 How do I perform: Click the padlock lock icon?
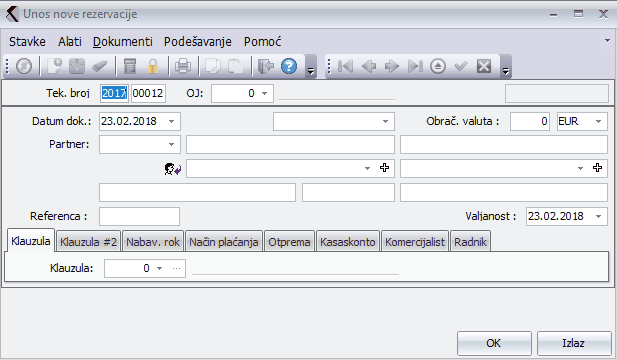point(153,66)
